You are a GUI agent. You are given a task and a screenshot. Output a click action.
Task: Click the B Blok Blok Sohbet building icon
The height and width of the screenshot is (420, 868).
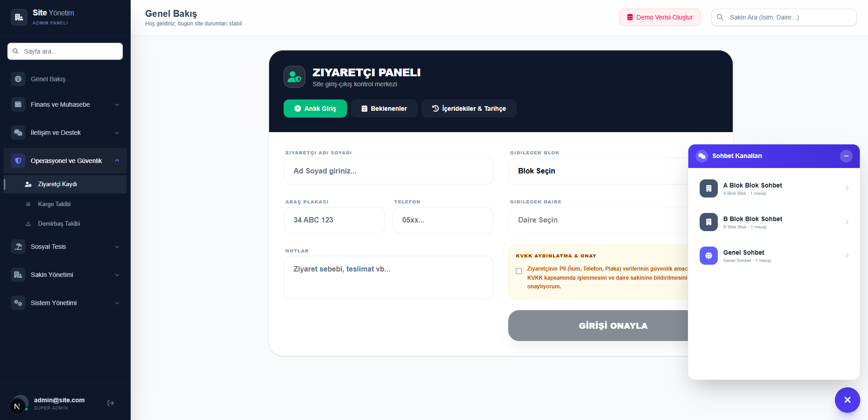[x=708, y=222]
